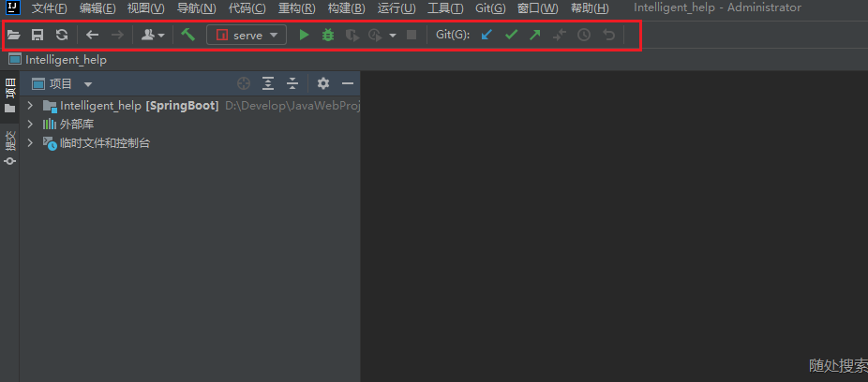Start debugging with the green bug icon
Viewport: 868px width, 382px height.
pyautogui.click(x=327, y=35)
